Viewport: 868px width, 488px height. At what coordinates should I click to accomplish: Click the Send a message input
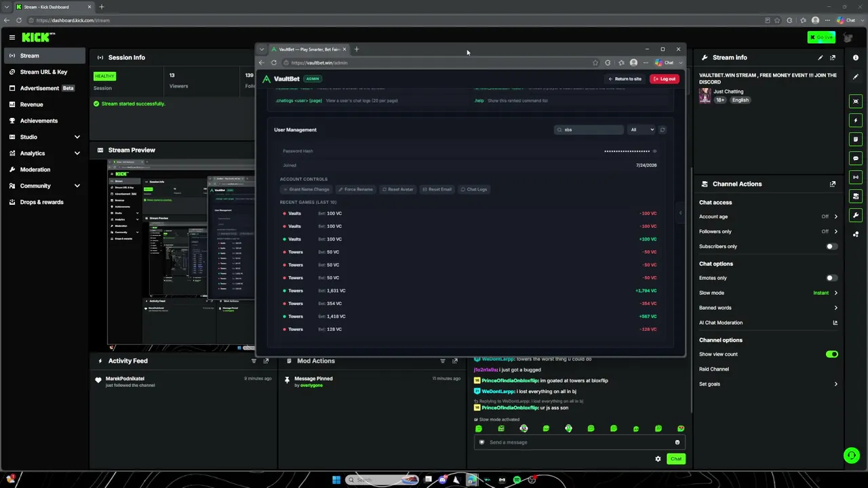point(580,443)
